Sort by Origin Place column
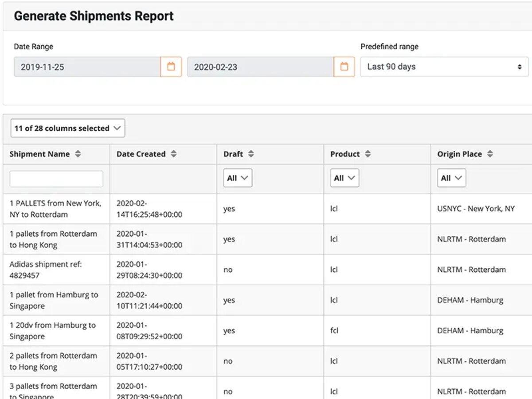The height and width of the screenshot is (399, 532). coord(490,154)
